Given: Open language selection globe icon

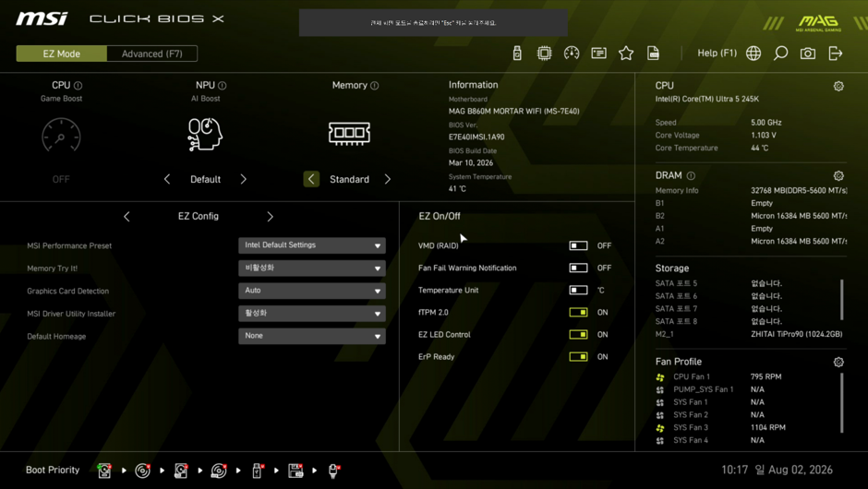Looking at the screenshot, I should (x=753, y=54).
